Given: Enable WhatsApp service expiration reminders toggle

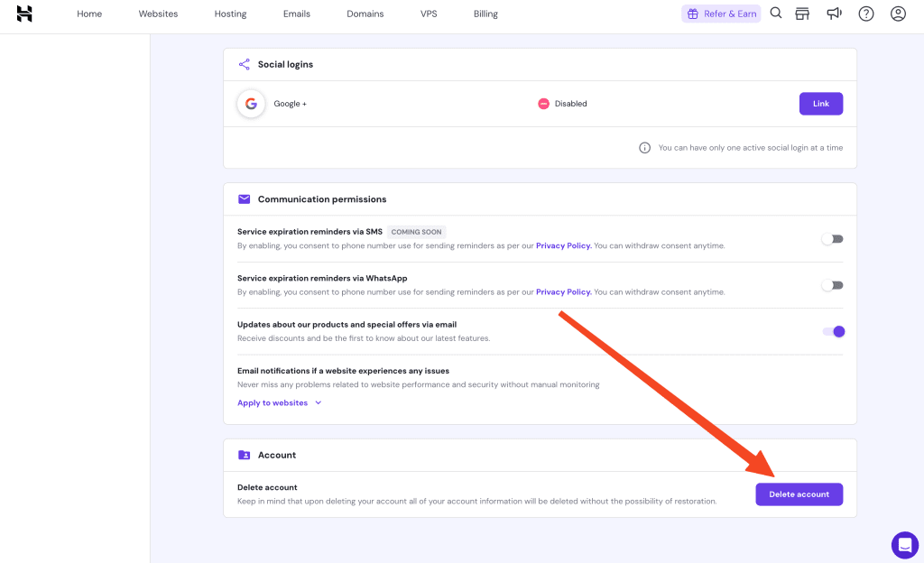Looking at the screenshot, I should coord(832,285).
